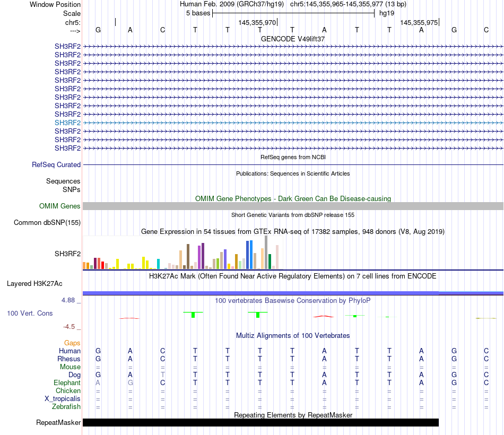Click the '100 Vert. Cons' track label
This screenshot has height=435, width=504.
(30, 313)
